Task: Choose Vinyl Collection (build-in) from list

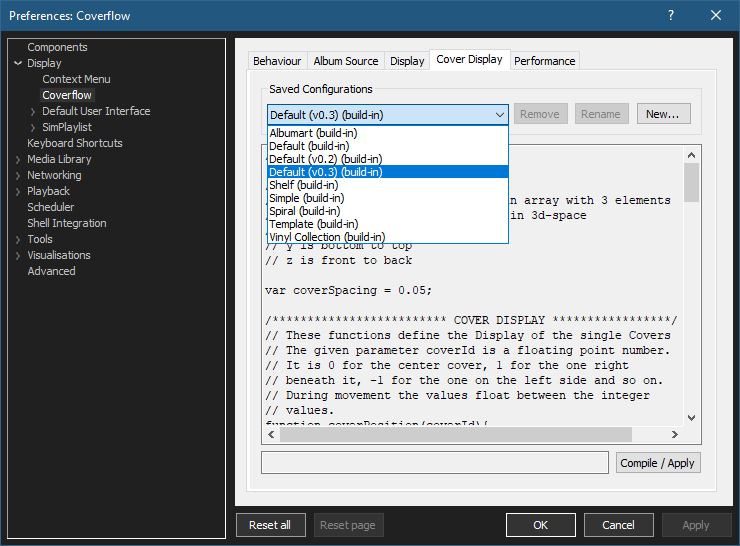Action: tap(326, 237)
